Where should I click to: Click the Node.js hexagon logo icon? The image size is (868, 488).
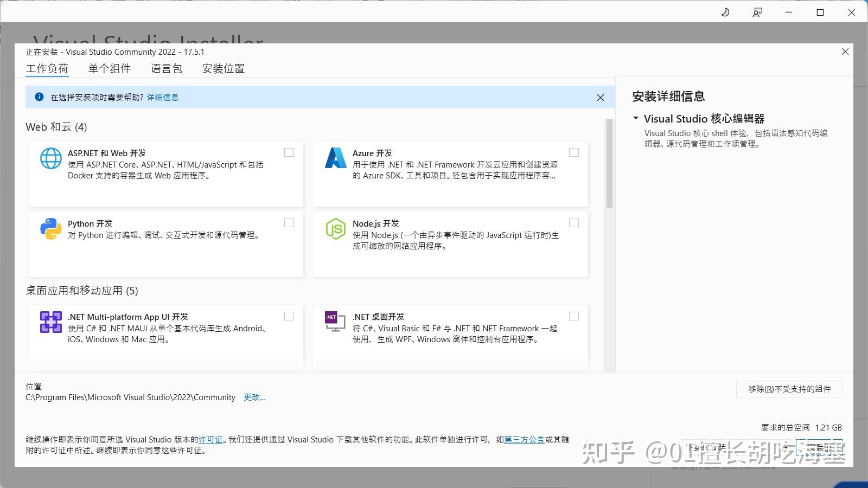pyautogui.click(x=335, y=229)
